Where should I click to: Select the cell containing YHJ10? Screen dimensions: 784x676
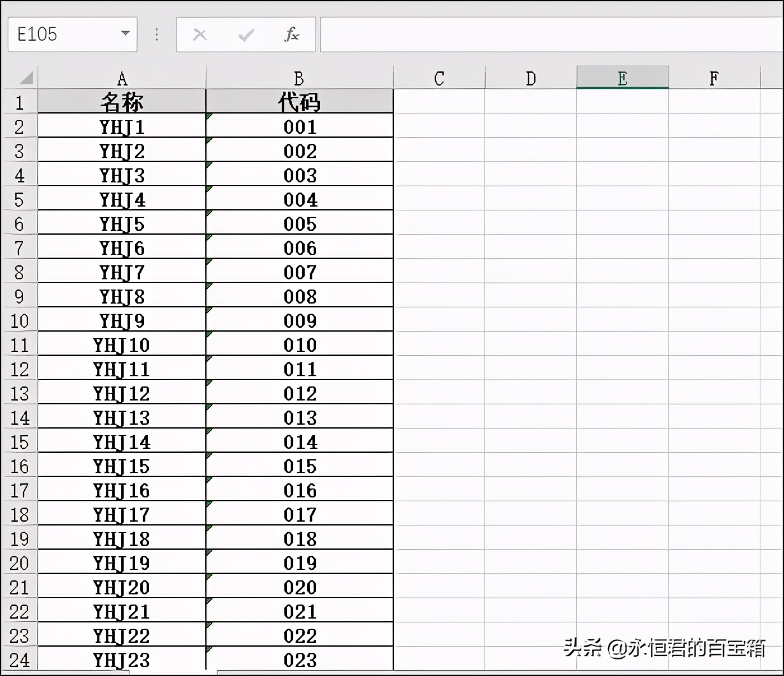122,344
